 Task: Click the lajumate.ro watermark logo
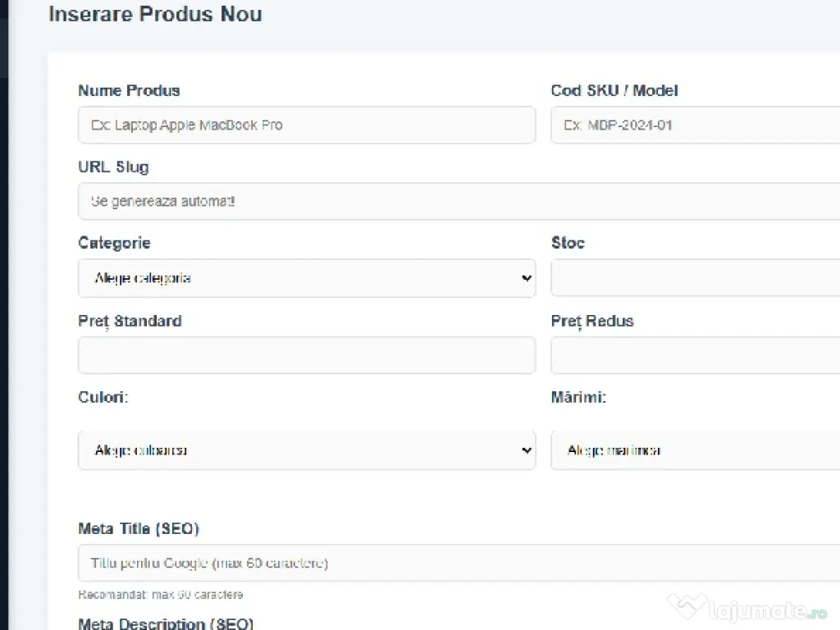pos(746,608)
